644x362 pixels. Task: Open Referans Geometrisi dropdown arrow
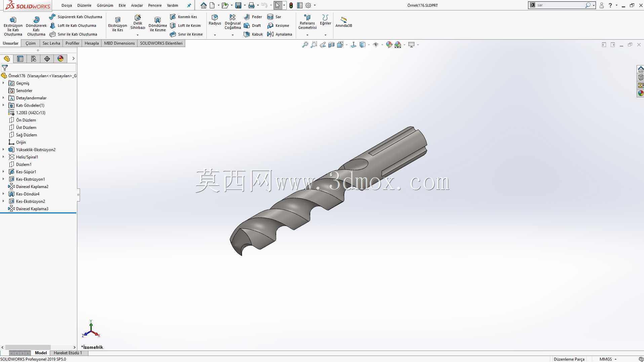(307, 35)
